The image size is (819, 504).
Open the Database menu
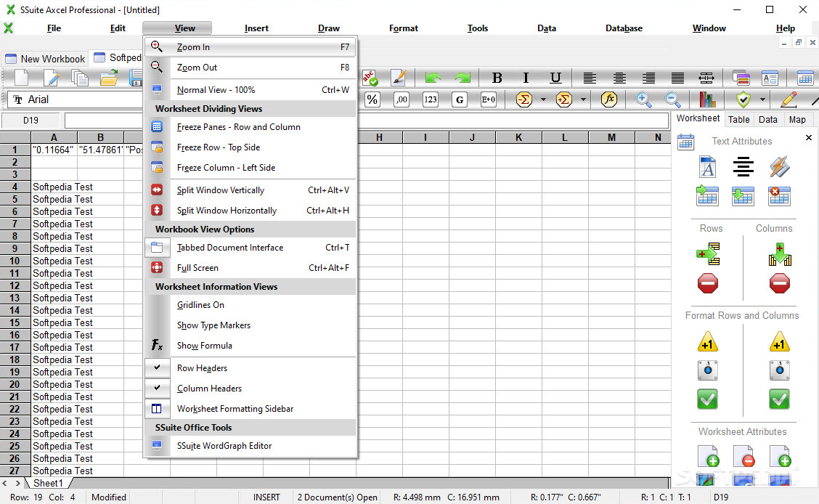(x=624, y=28)
